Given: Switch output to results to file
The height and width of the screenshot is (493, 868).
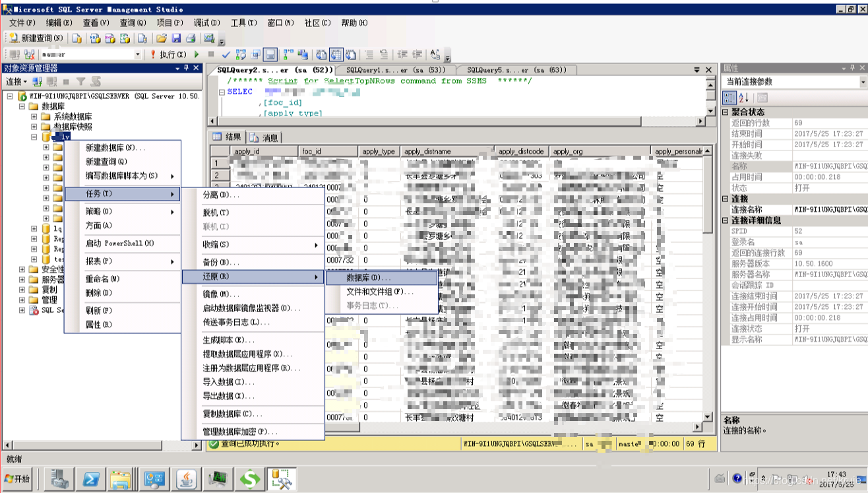Looking at the screenshot, I should (351, 55).
